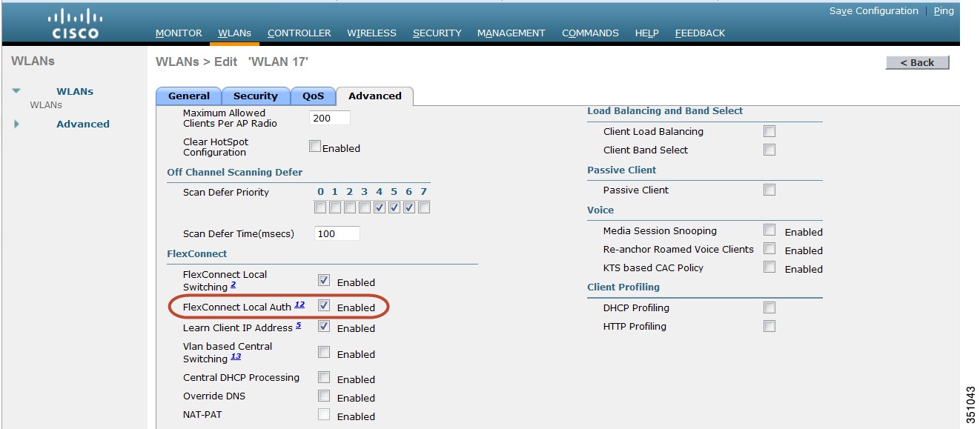The height and width of the screenshot is (429, 980).
Task: Enable NAT-PAT checkbox
Action: coord(324,414)
